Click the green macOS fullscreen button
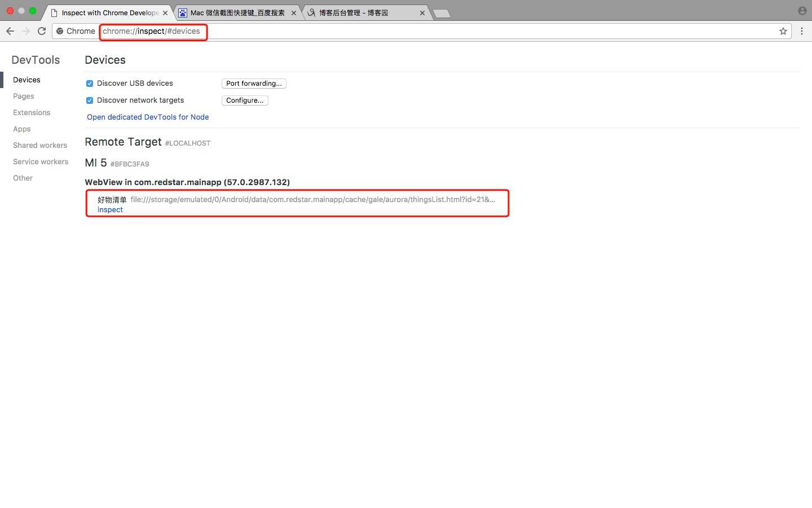The width and height of the screenshot is (812, 508). pyautogui.click(x=33, y=11)
